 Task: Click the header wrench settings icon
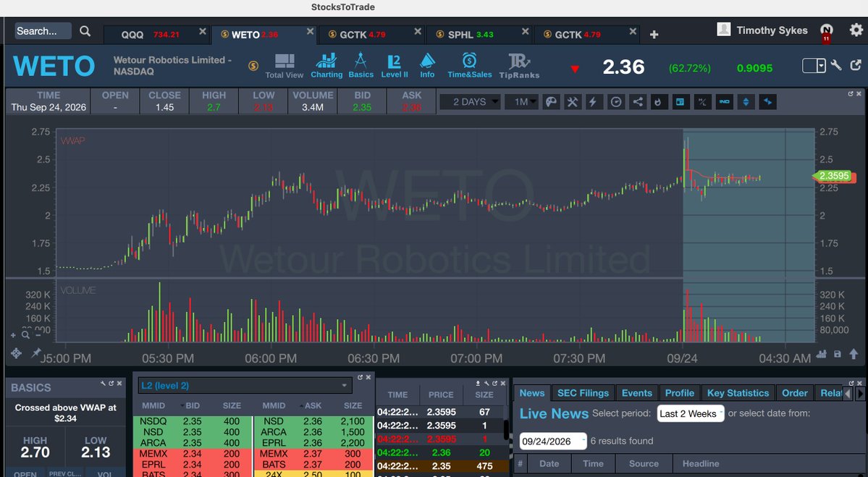point(836,66)
